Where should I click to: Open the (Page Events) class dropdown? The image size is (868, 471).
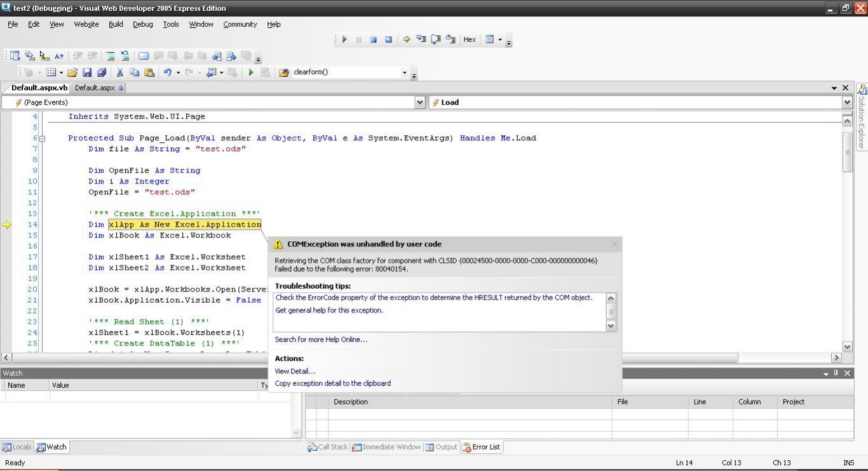point(419,102)
